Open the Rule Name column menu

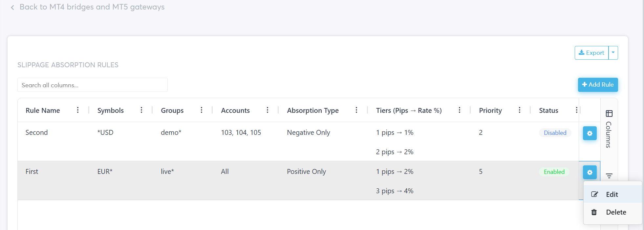[x=78, y=110]
